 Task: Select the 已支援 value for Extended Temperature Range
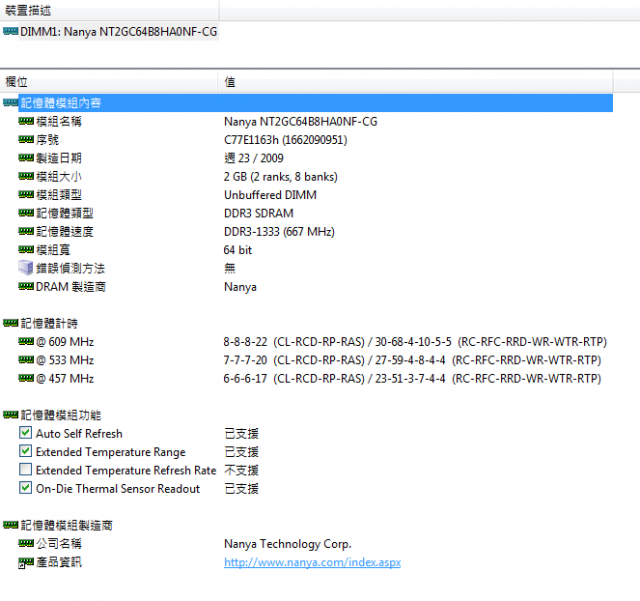pyautogui.click(x=241, y=452)
